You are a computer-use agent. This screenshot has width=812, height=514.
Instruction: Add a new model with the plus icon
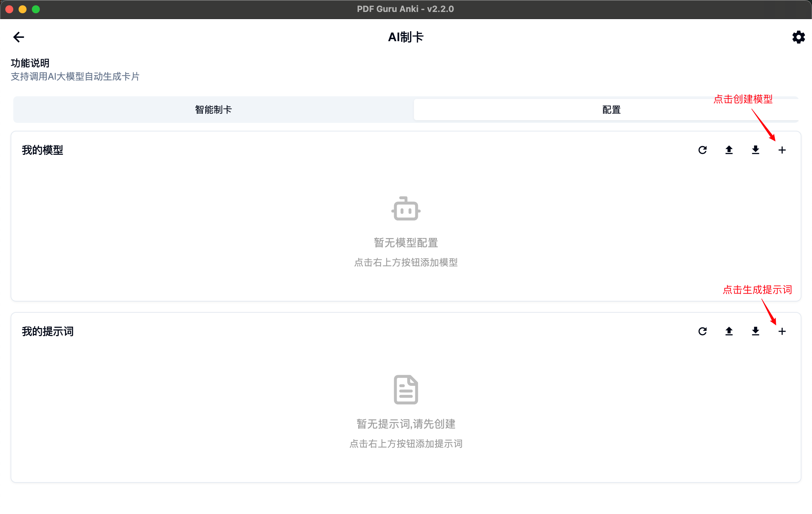782,150
